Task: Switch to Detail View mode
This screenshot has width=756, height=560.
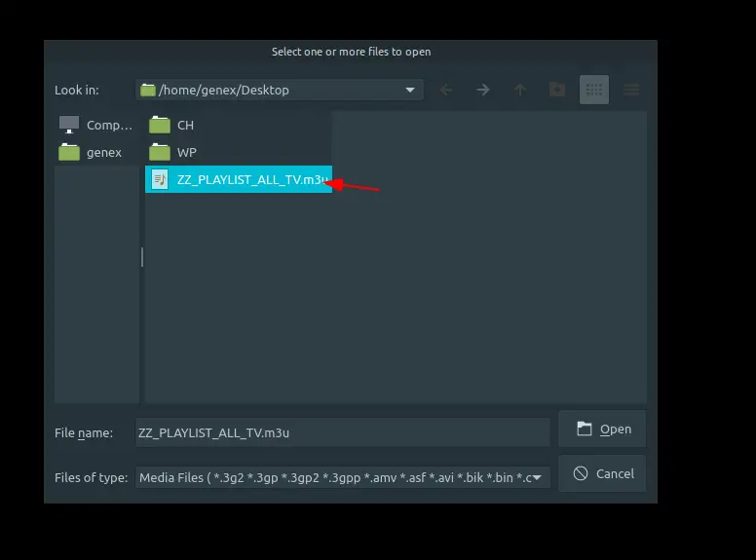Action: [631, 90]
